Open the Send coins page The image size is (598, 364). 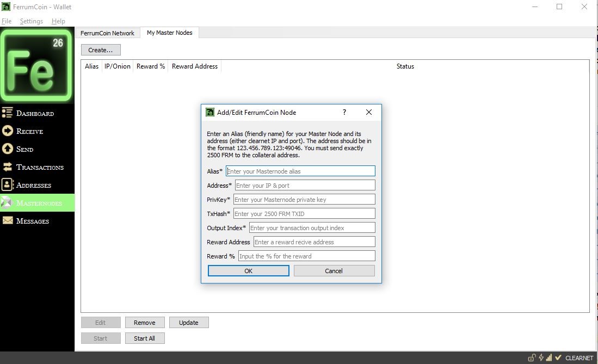click(37, 149)
